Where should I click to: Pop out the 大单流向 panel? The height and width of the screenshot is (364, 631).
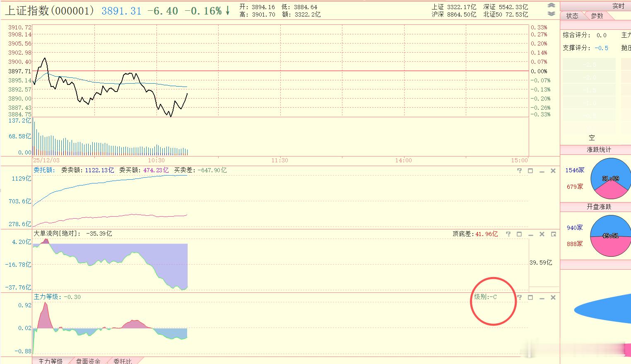pos(553,234)
